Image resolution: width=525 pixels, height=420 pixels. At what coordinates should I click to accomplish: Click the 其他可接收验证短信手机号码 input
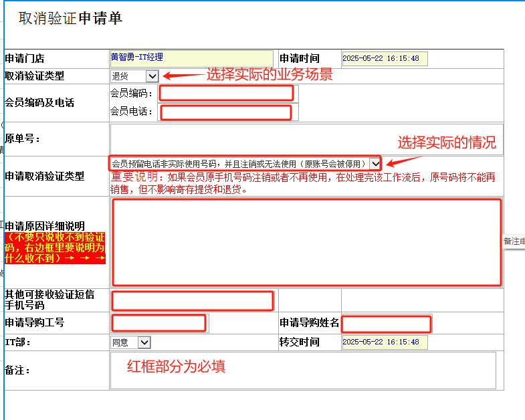[x=193, y=301]
